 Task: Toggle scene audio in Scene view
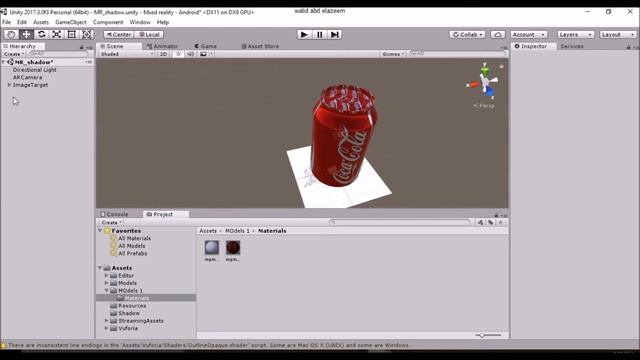[190, 54]
